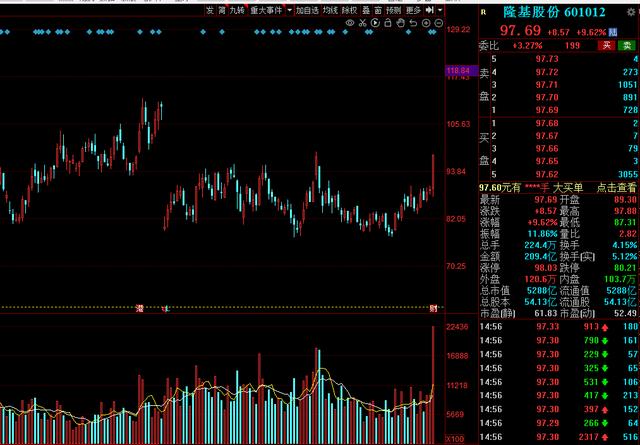The image size is (640, 445).
Task: Click the green 卖 sell button
Action: point(627,45)
